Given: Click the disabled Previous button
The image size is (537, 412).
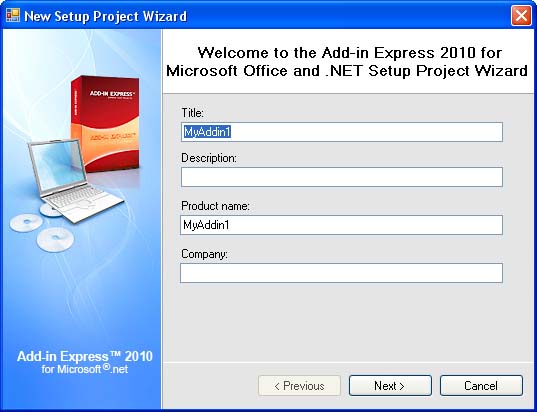Looking at the screenshot, I should coord(299,386).
